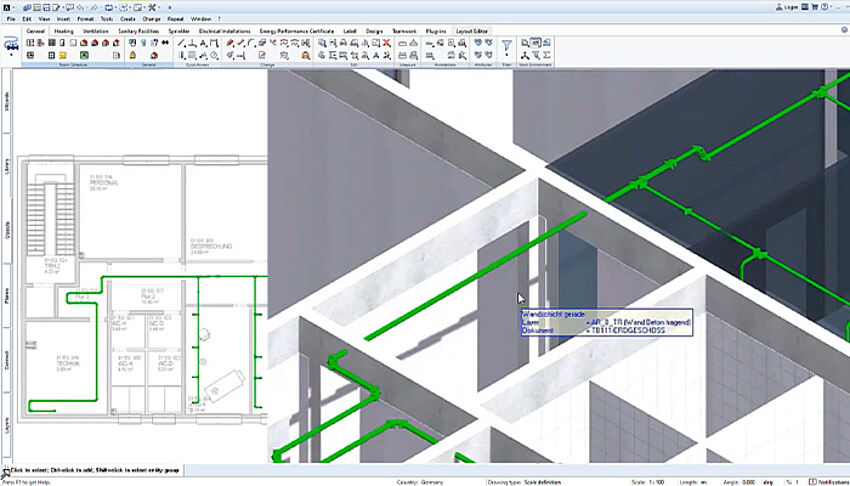
Task: Switch to the Sprinkler ribbon tab
Action: 180,31
